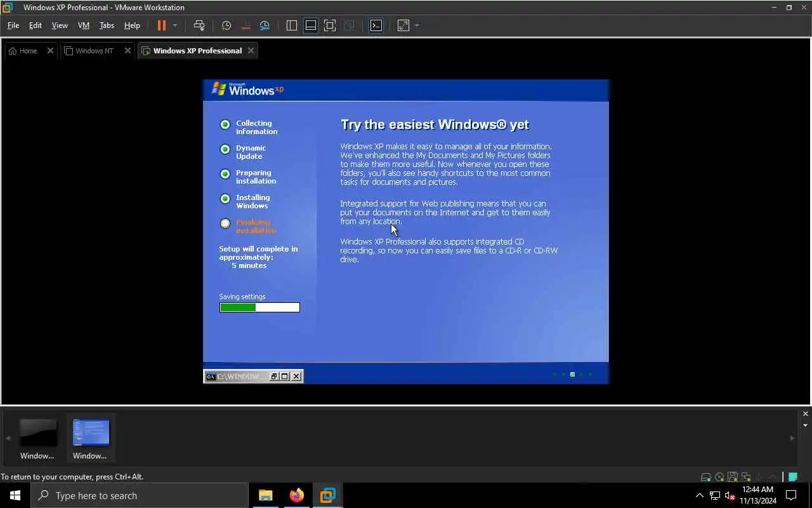Click the VMware Workstation taskbar icon
Viewport: 812px width, 508px height.
(x=328, y=495)
